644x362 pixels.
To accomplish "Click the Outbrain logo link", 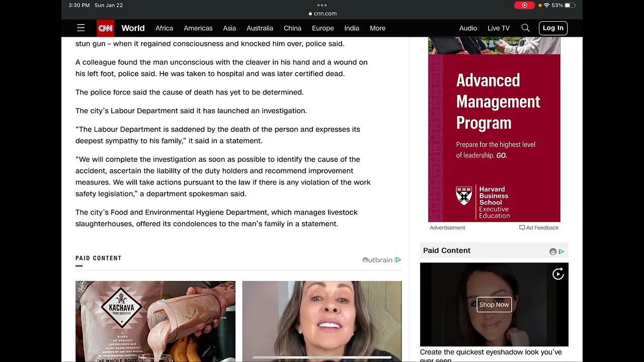I will (377, 260).
